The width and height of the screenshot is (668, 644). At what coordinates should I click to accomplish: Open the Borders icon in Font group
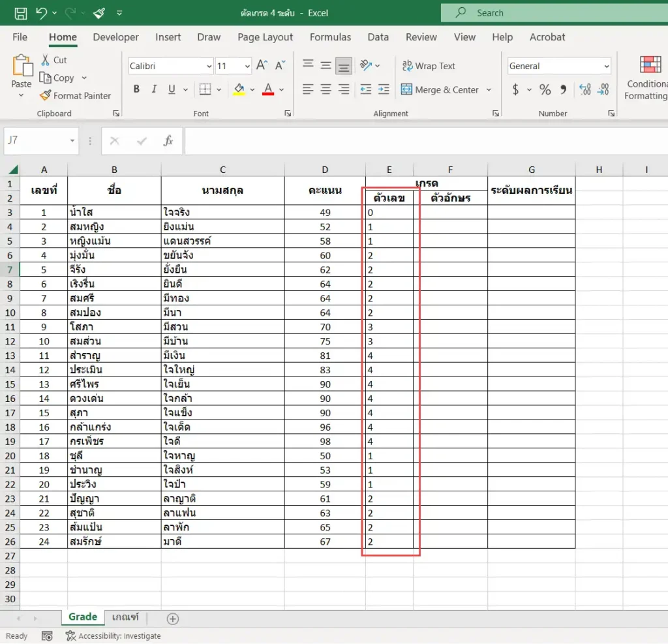(205, 89)
